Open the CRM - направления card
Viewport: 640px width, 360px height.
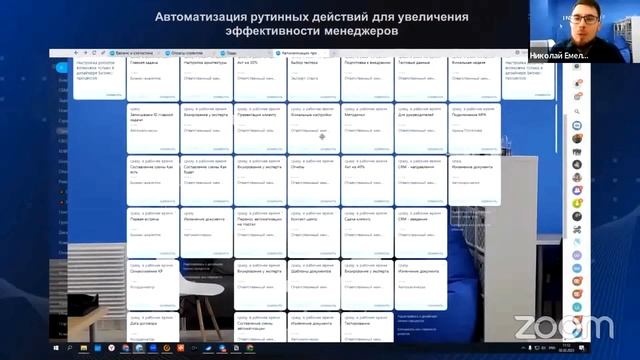click(421, 180)
